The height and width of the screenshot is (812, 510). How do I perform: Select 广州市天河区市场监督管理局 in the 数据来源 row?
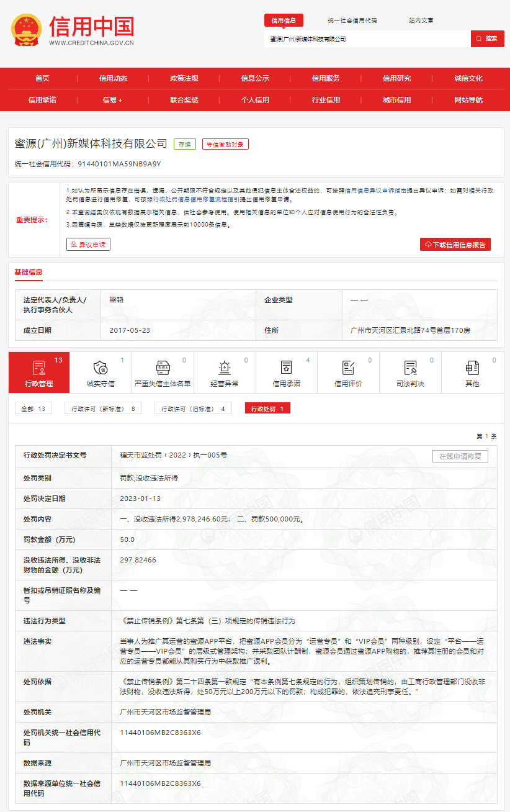(x=166, y=763)
